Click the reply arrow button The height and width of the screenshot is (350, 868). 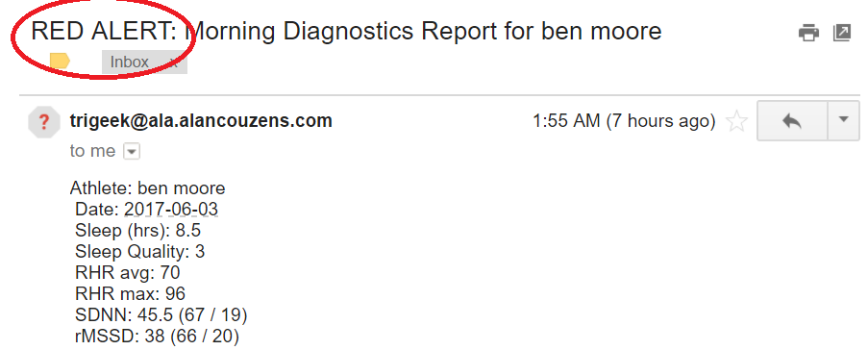[792, 120]
